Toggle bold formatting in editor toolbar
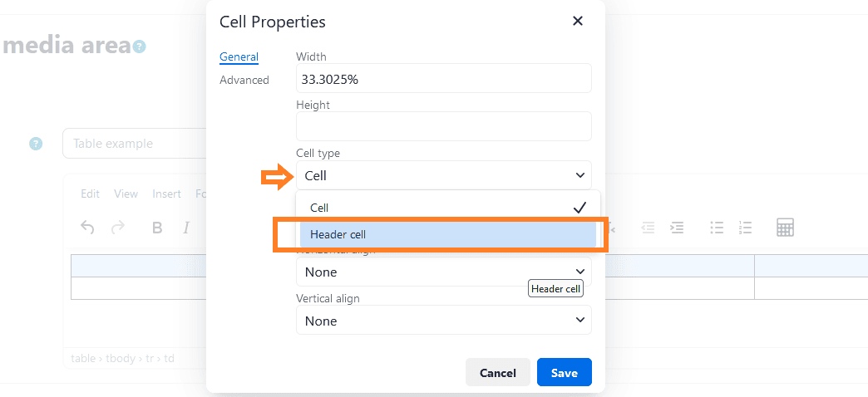The height and width of the screenshot is (397, 868). (157, 228)
